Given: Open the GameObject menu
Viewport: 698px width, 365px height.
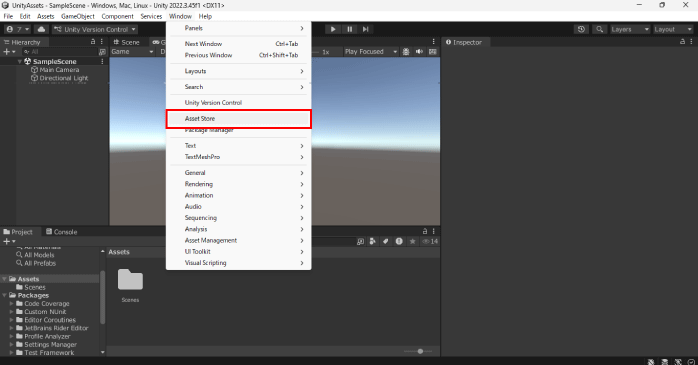Looking at the screenshot, I should coord(78,16).
